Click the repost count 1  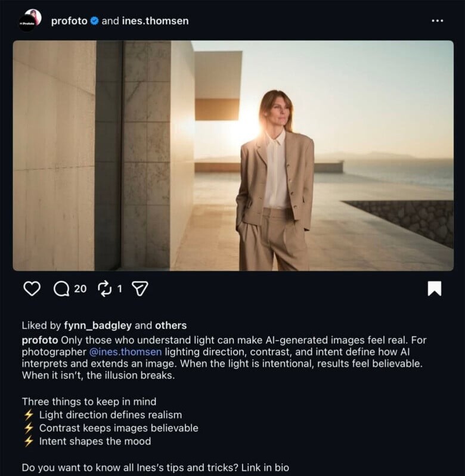point(119,289)
